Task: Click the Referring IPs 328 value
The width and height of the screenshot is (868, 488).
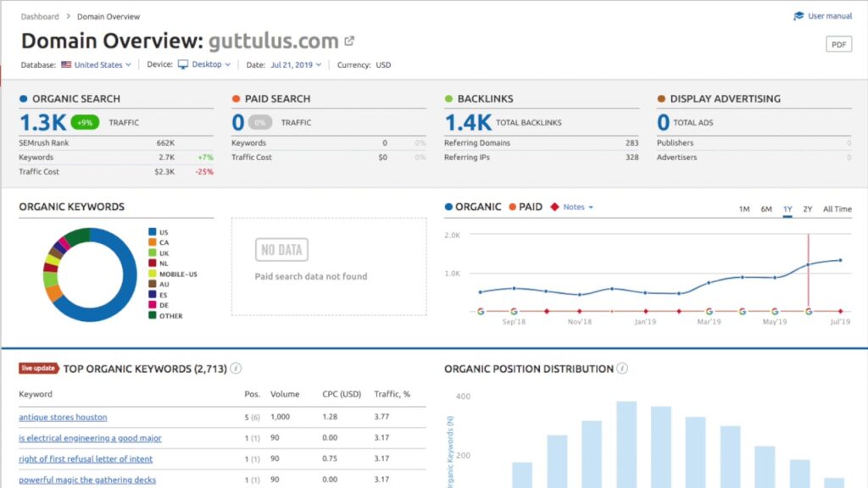Action: pos(632,157)
